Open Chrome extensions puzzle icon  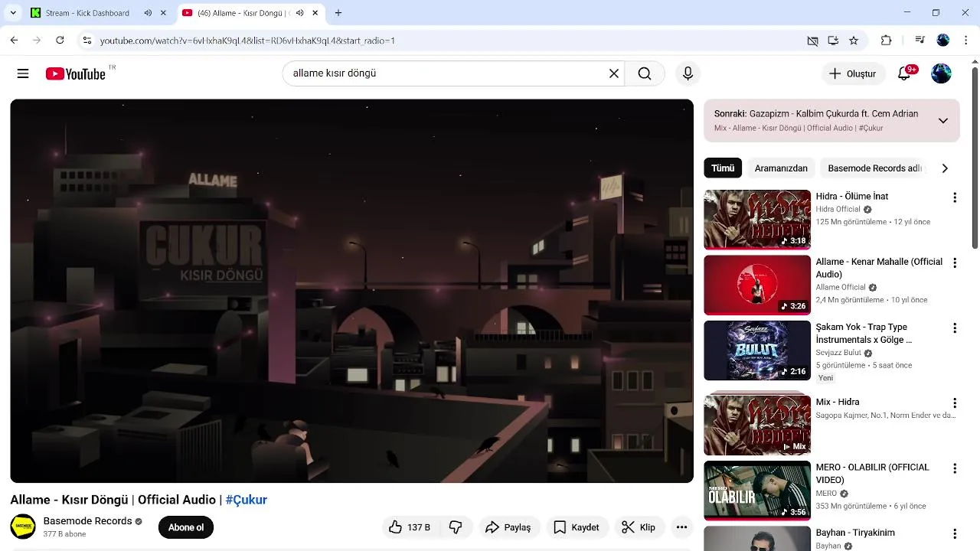coord(887,41)
